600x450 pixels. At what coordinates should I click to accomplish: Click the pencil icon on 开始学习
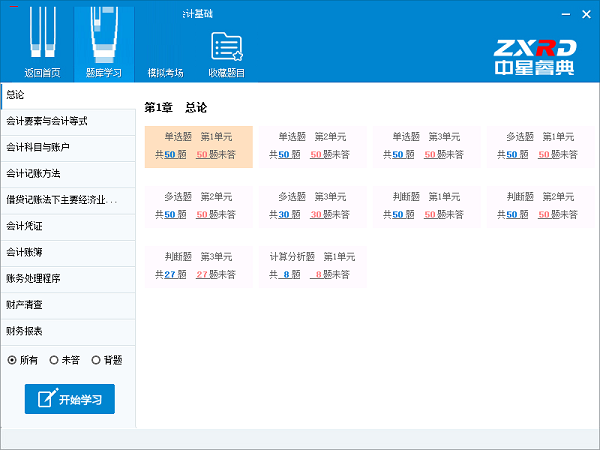point(46,399)
